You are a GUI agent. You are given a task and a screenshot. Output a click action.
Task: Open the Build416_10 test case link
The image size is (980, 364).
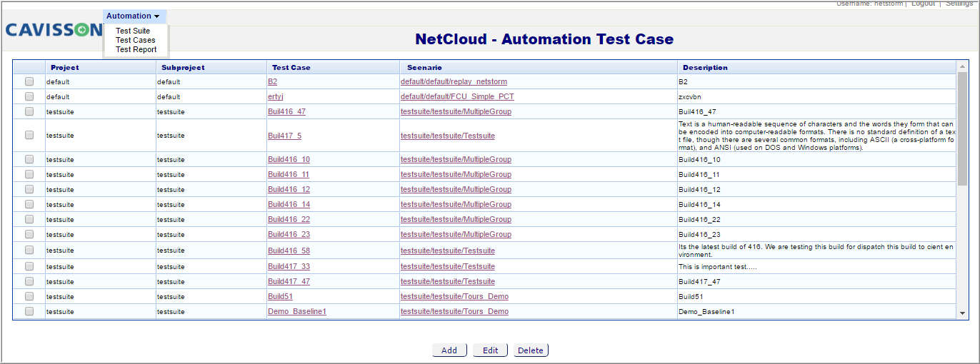(x=289, y=160)
